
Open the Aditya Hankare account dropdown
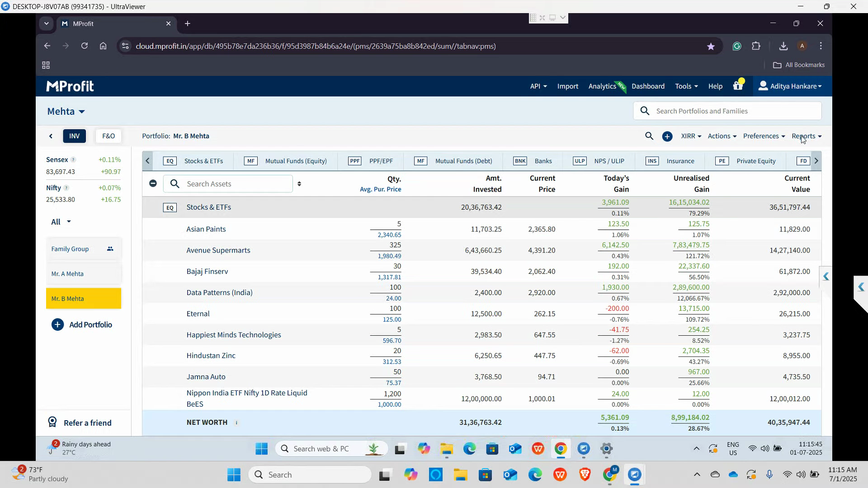click(x=790, y=86)
